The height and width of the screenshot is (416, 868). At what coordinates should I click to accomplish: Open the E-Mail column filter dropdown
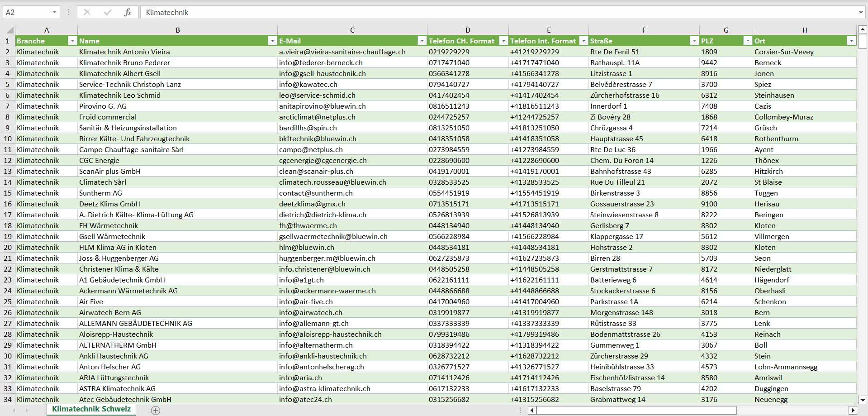coord(422,41)
